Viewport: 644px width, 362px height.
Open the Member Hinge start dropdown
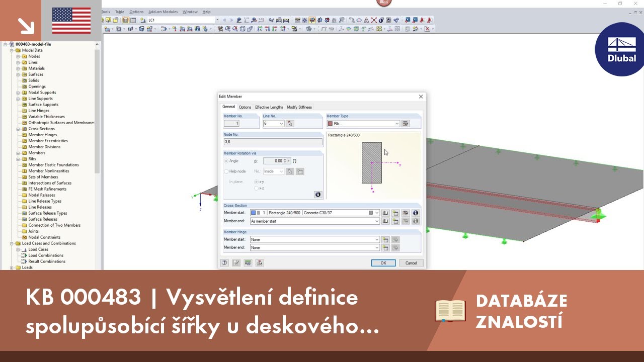377,240
